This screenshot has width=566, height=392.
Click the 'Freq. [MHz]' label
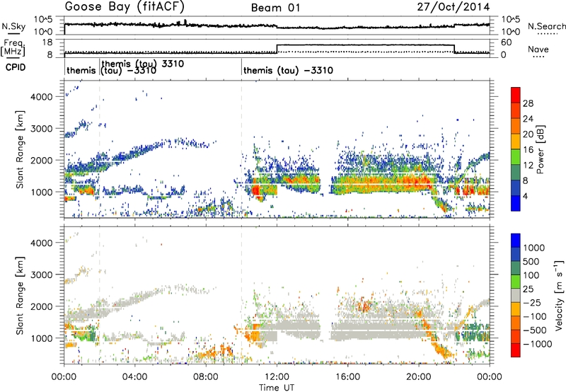tap(13, 48)
